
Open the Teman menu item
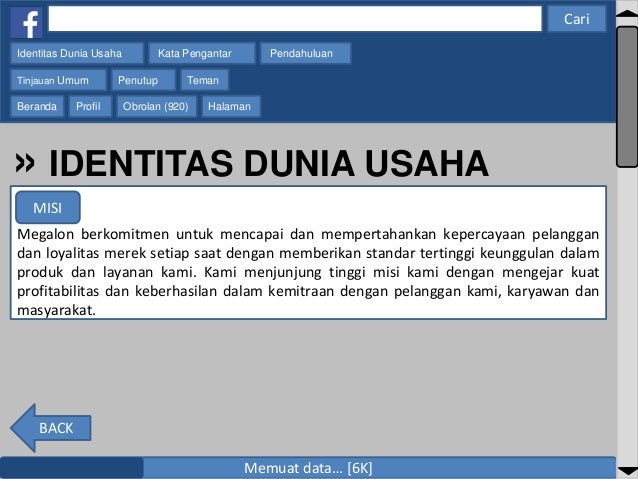[205, 80]
